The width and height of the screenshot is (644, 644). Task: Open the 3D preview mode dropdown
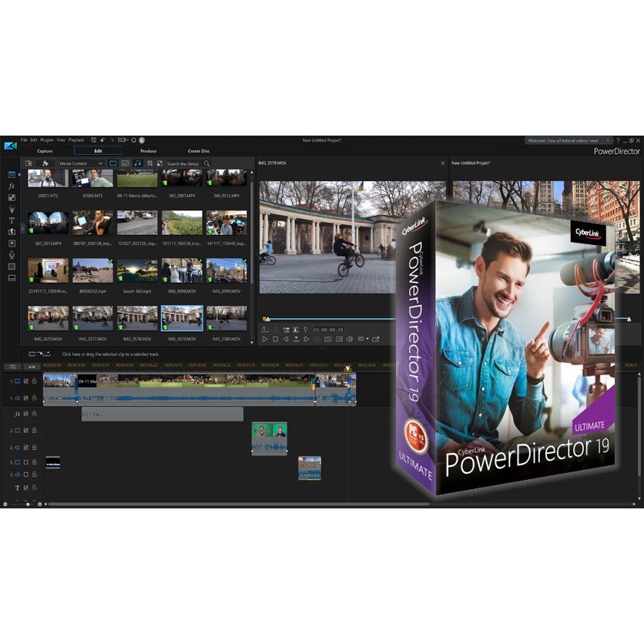[362, 339]
